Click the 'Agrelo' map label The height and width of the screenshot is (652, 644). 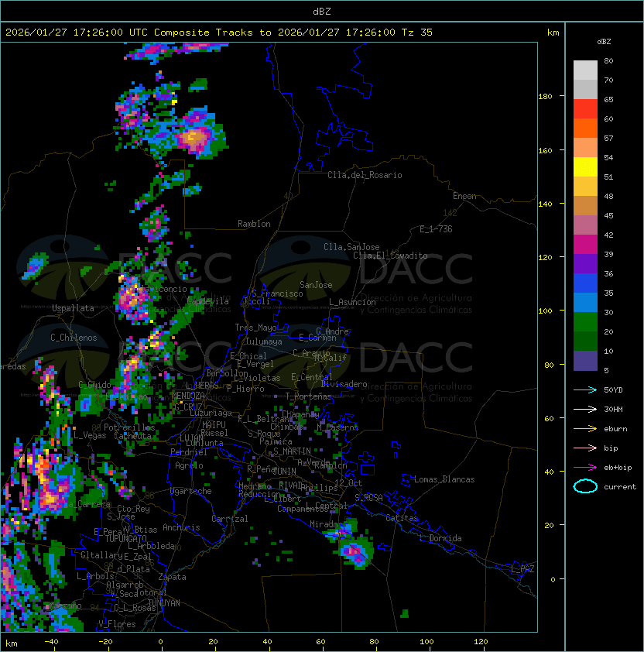[x=189, y=465]
